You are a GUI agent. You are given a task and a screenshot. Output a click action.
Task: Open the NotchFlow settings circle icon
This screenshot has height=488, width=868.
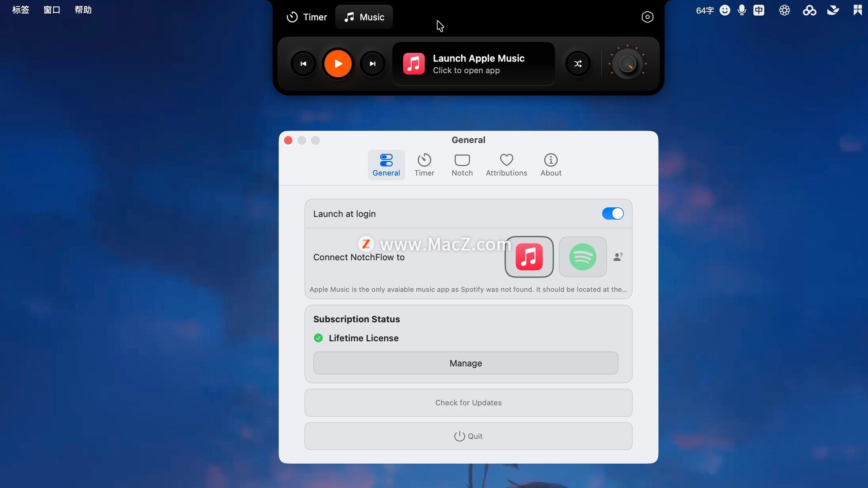click(647, 17)
